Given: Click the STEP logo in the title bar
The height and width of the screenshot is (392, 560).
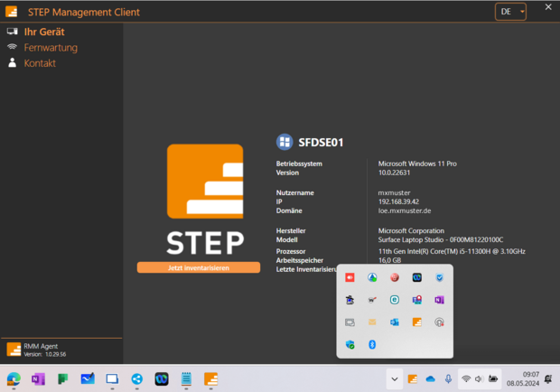Looking at the screenshot, I should (x=12, y=12).
